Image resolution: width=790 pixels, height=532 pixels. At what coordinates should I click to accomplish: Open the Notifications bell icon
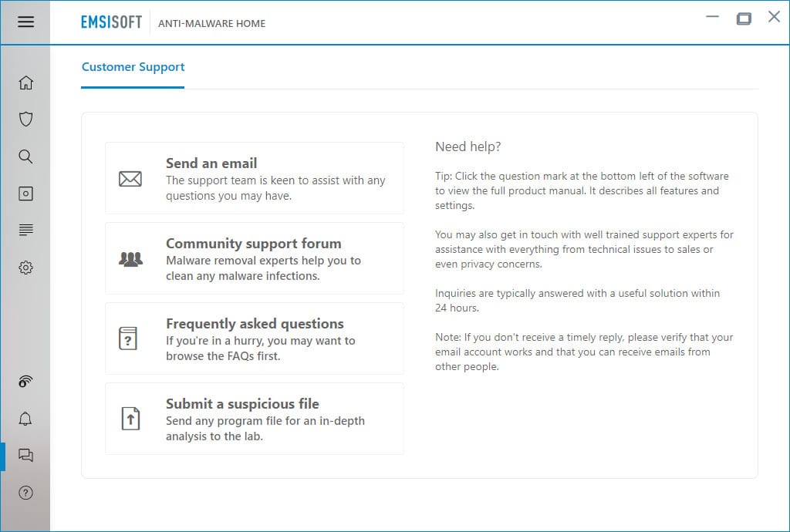25,419
